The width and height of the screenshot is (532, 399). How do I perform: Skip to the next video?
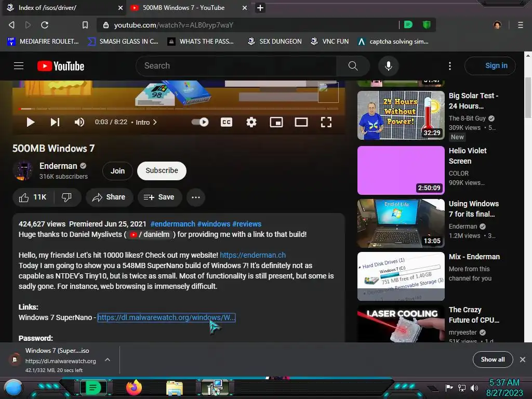55,122
